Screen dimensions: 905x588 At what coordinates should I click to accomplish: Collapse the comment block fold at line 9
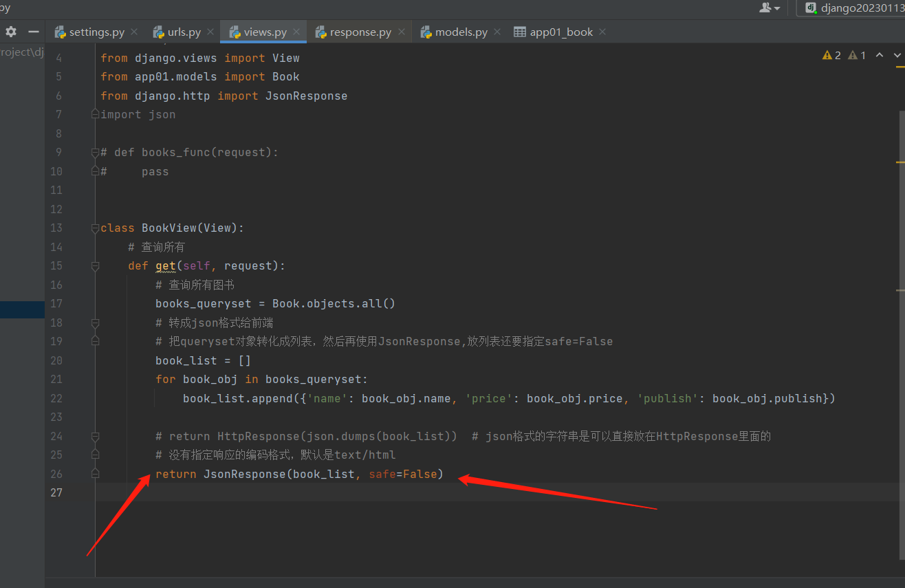point(96,152)
